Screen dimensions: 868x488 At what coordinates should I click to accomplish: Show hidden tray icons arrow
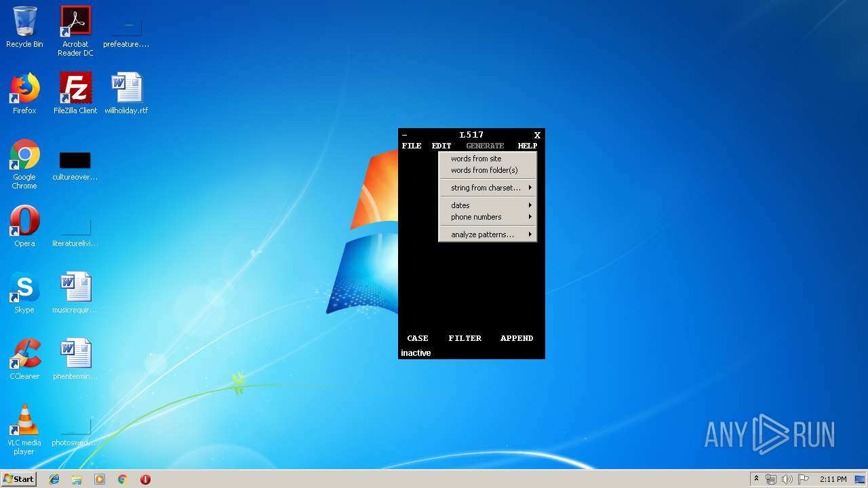(x=756, y=479)
